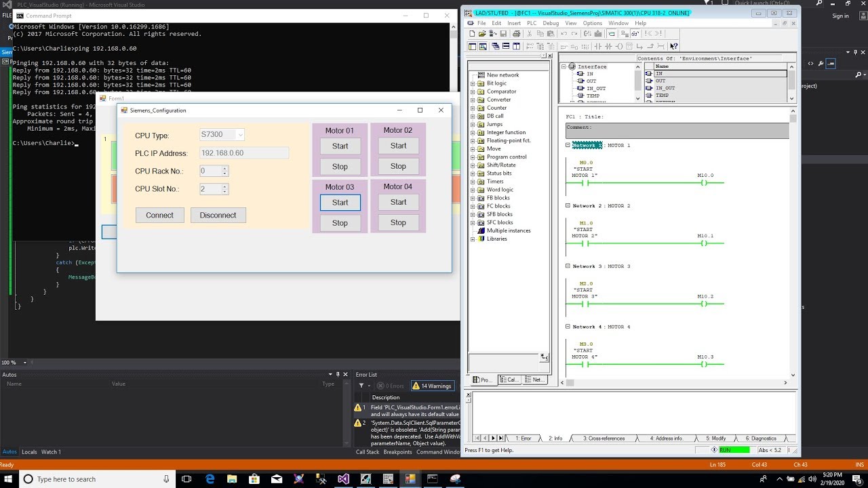Screen dimensions: 868x488
Task: Click the context Help arrow icon
Action: coord(674,47)
